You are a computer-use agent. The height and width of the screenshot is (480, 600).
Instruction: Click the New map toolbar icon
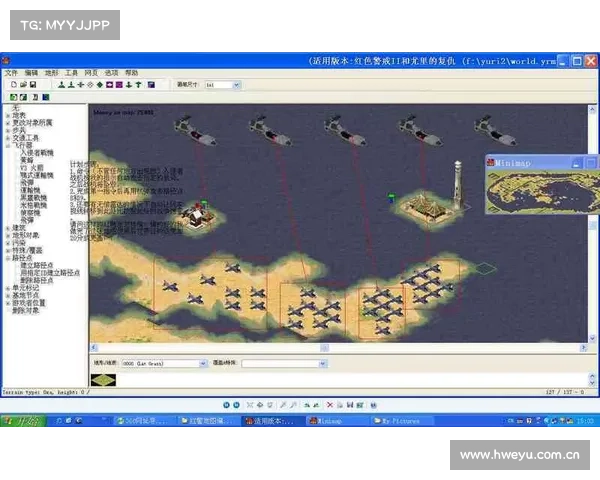click(x=14, y=85)
